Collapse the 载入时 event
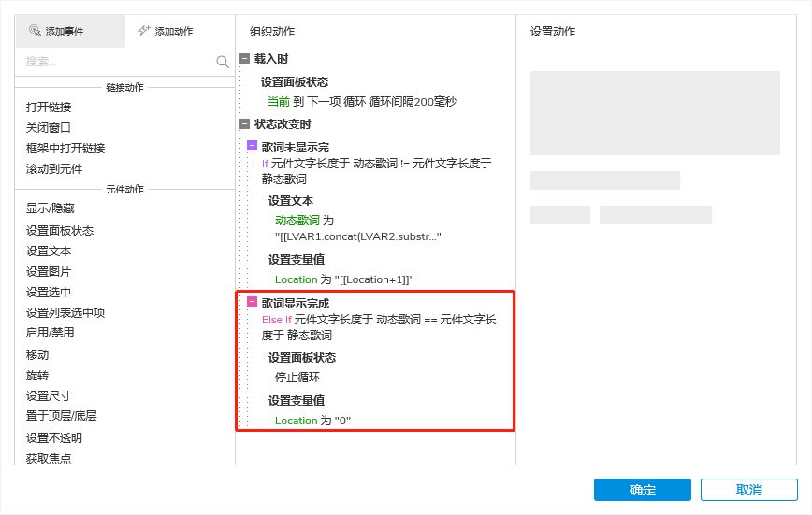Screen dimensions: 812x515 pos(244,59)
